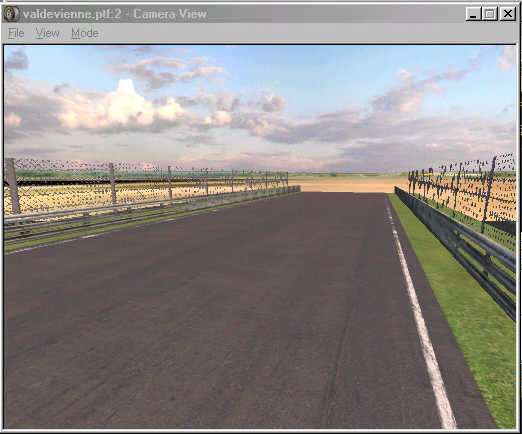Minimize the Camera View window
Screen dimensions: 522x434
[473, 14]
